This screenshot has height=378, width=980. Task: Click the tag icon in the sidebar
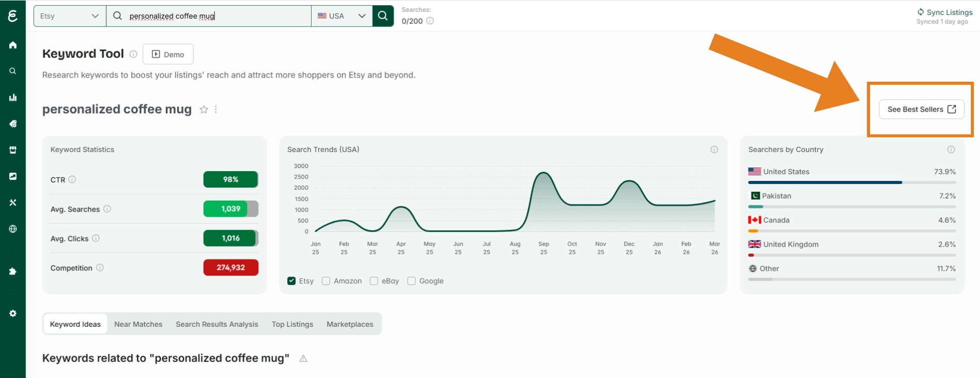point(13,124)
